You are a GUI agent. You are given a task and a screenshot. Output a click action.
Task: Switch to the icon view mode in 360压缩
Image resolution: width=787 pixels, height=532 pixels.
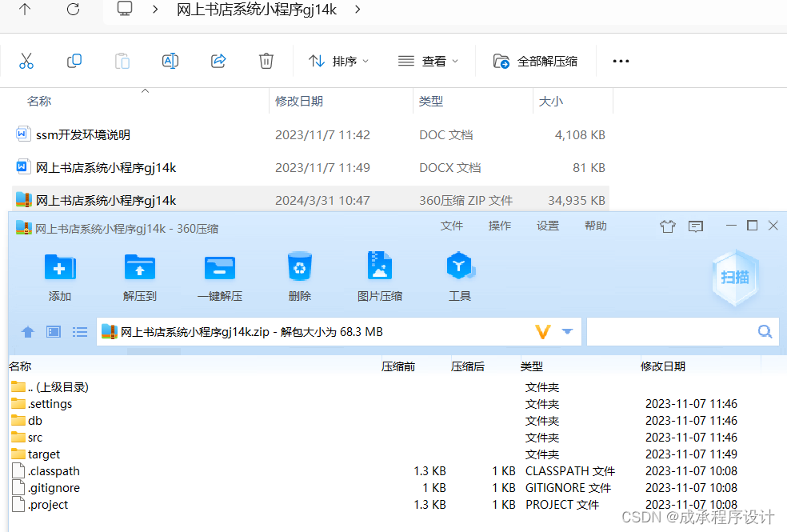[x=54, y=332]
